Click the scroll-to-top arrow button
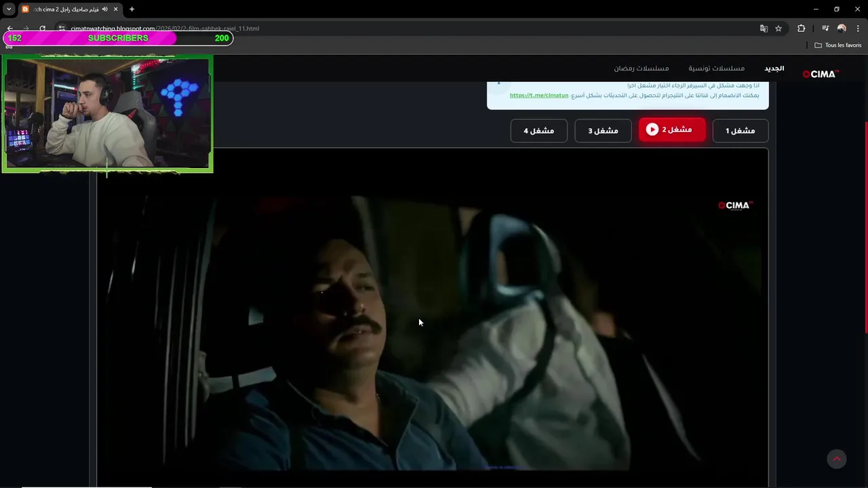Viewport: 868px width, 488px height. point(837,459)
